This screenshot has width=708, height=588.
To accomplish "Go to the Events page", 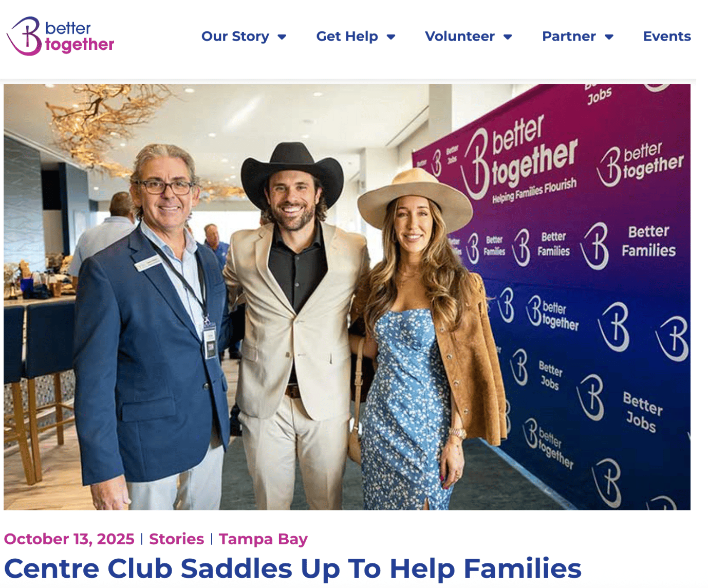I will click(x=667, y=36).
